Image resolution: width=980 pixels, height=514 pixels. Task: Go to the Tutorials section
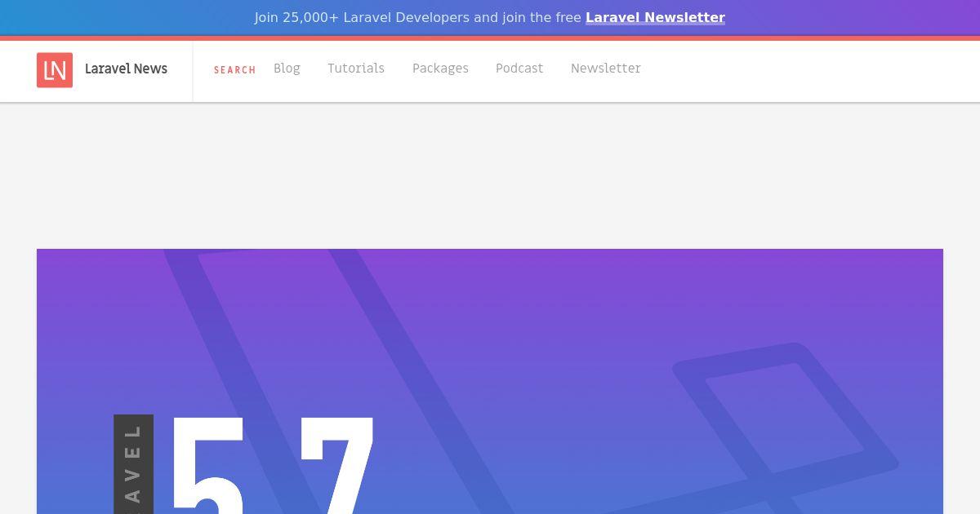coord(356,69)
